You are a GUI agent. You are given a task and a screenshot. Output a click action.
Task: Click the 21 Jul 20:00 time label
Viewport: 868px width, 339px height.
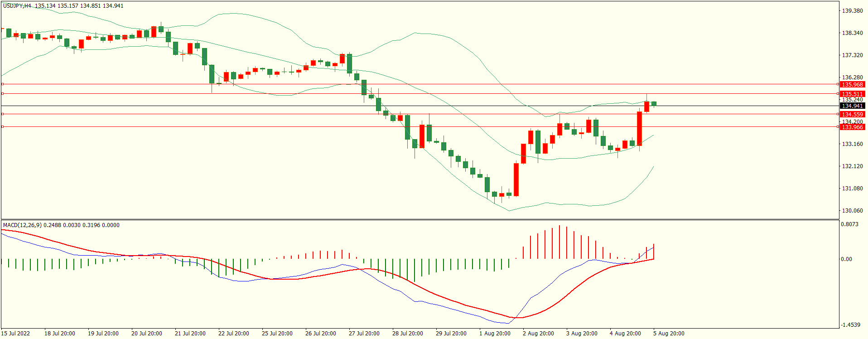(190, 334)
